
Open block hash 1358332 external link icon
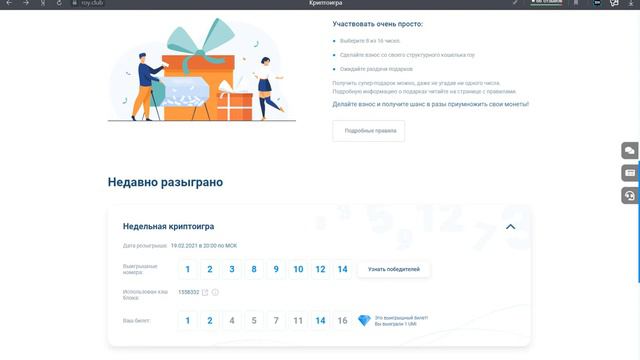tap(205, 292)
